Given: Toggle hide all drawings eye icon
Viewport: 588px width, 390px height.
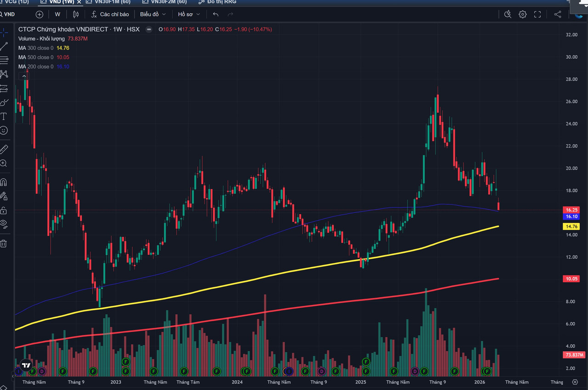Looking at the screenshot, I should pos(4,224).
